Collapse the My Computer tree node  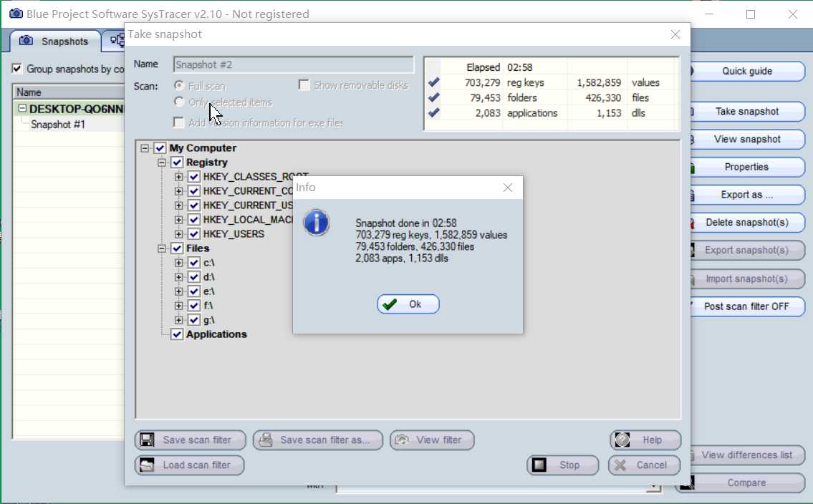pos(145,148)
